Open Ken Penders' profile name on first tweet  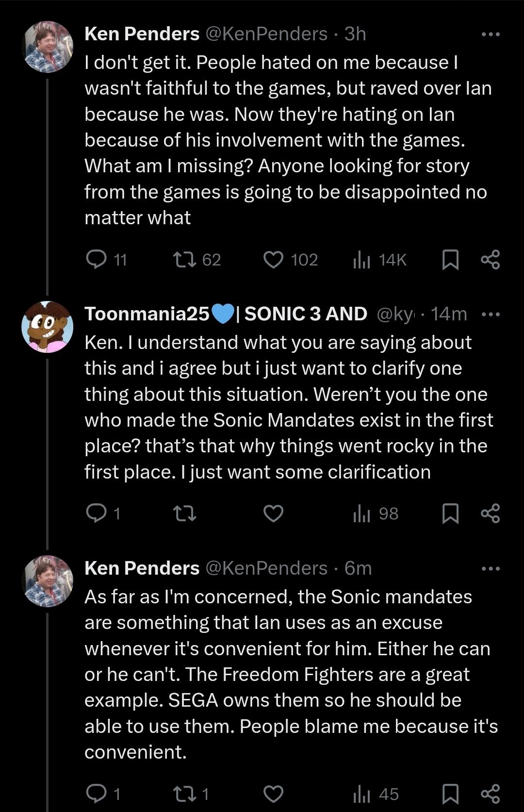[142, 34]
